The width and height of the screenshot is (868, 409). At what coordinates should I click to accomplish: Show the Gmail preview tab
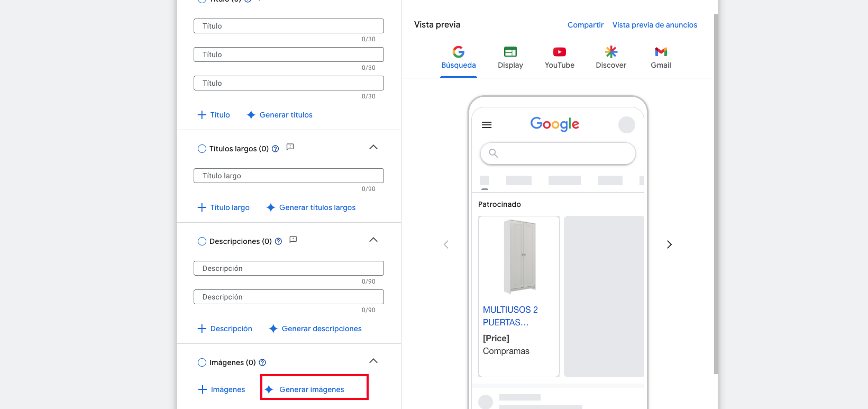click(661, 58)
